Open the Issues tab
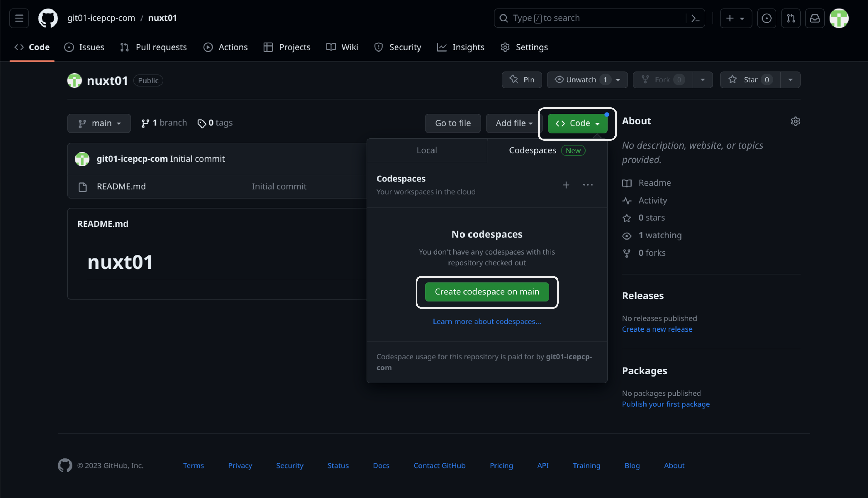 (84, 47)
